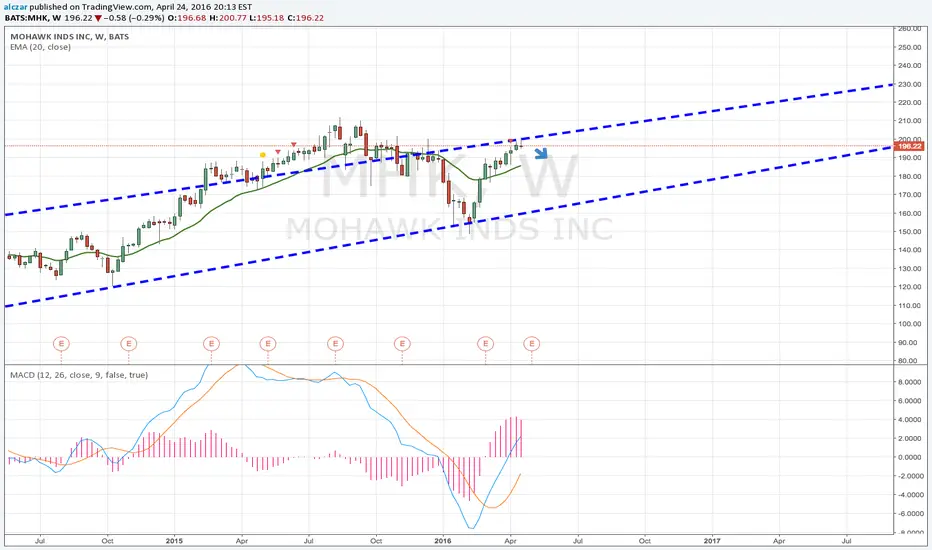Click the yellow dot marker above candles
This screenshot has width=932, height=550.
tap(263, 155)
